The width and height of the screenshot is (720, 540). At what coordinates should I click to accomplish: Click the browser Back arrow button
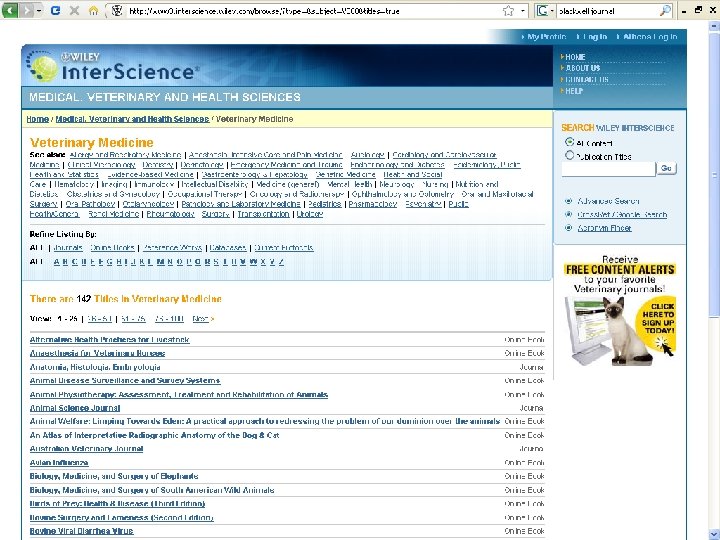click(x=10, y=10)
